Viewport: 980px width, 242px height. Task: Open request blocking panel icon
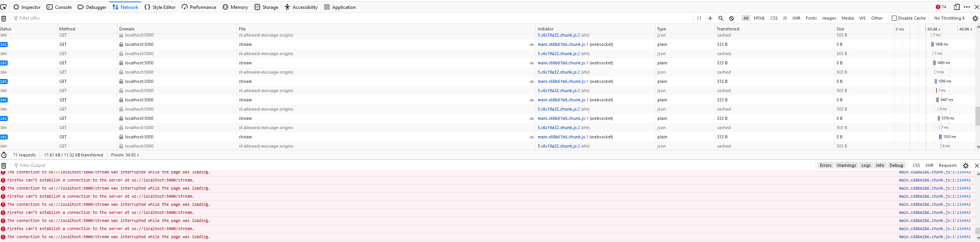point(732,18)
